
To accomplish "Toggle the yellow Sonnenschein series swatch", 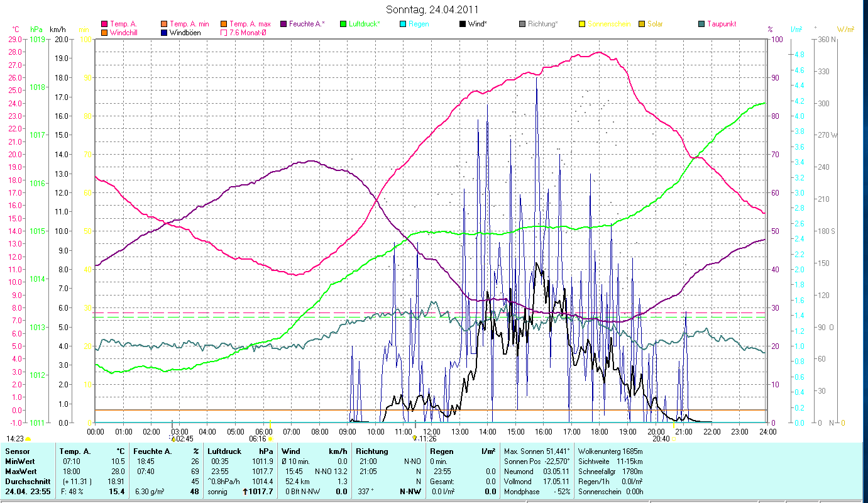I will (x=581, y=24).
